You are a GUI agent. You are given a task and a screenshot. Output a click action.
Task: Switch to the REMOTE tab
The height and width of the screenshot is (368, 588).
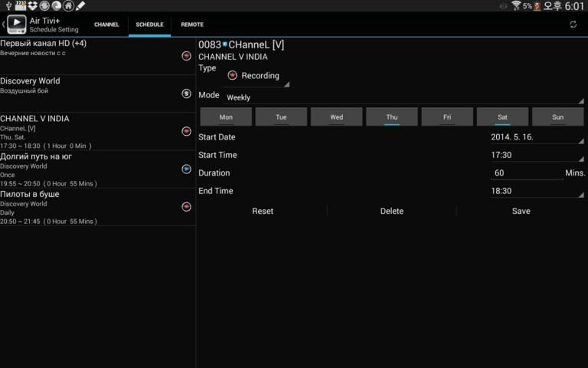coord(192,25)
